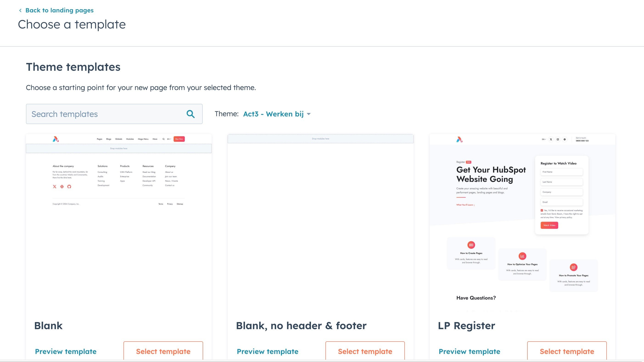Click the red Buy Now button icon on Blank template
This screenshot has height=362, width=644.
(x=179, y=139)
